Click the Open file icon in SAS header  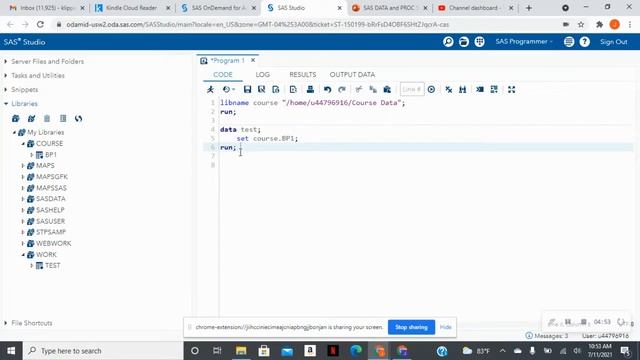point(464,42)
